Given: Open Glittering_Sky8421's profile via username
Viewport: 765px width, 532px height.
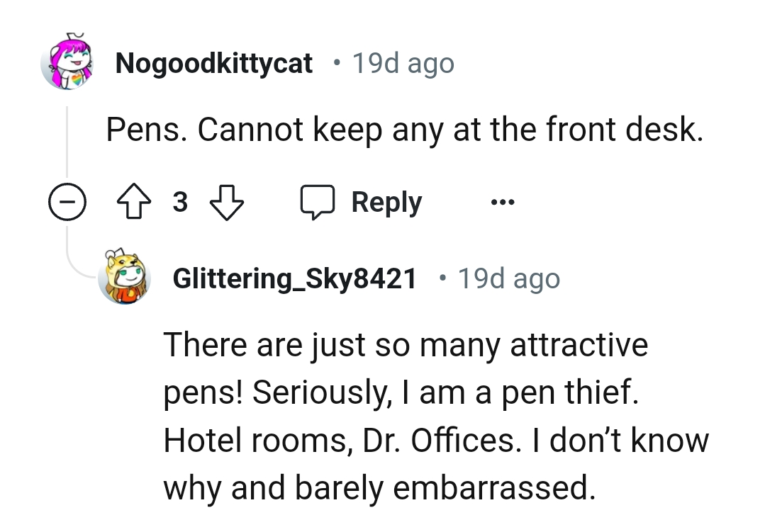Looking at the screenshot, I should click(295, 278).
